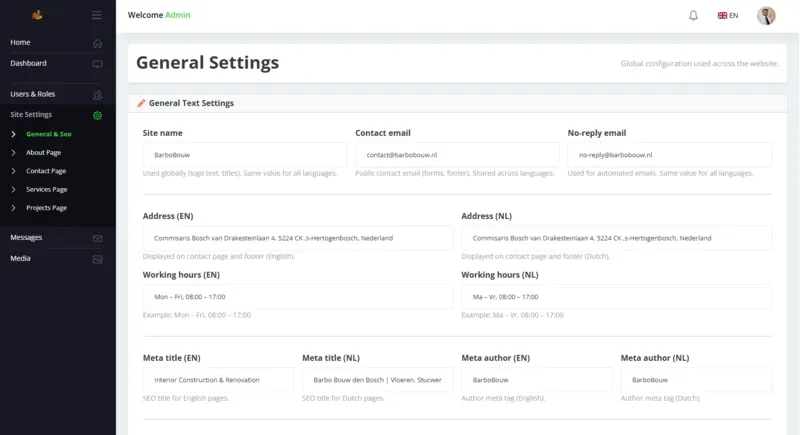Viewport: 800px width, 435px height.
Task: Click the Media image icon
Action: [97, 259]
